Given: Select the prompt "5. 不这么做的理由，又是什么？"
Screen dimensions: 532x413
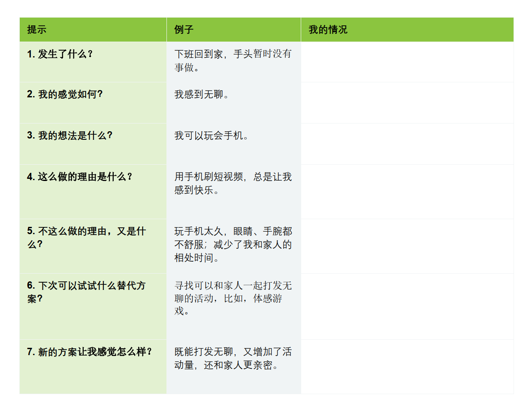Looking at the screenshot, I should 86,238.
